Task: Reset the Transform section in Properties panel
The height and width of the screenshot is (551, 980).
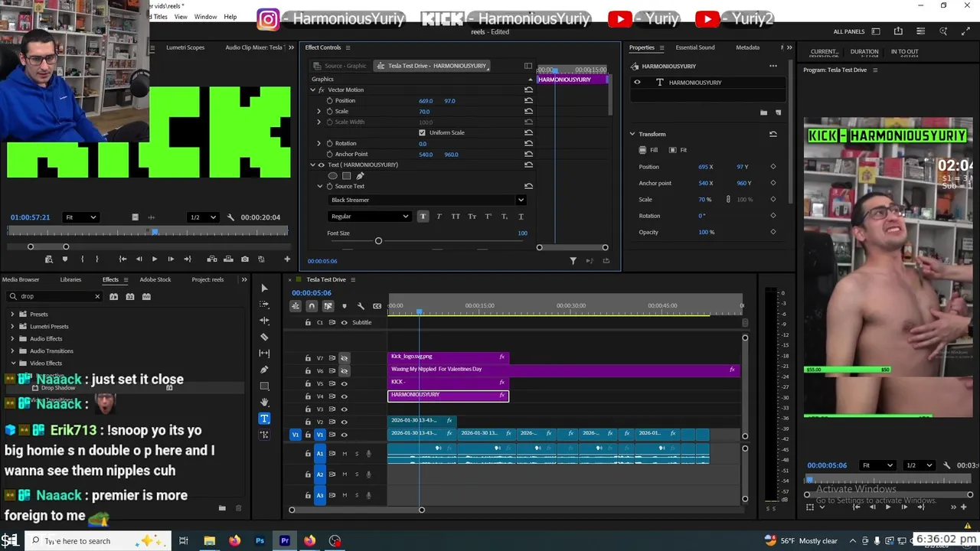Action: 773,134
